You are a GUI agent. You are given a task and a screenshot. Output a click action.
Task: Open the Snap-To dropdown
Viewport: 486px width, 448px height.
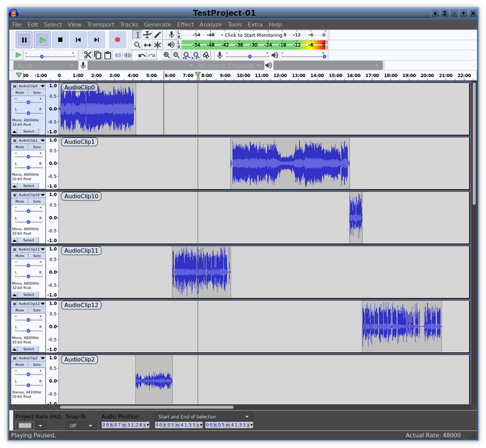click(79, 426)
